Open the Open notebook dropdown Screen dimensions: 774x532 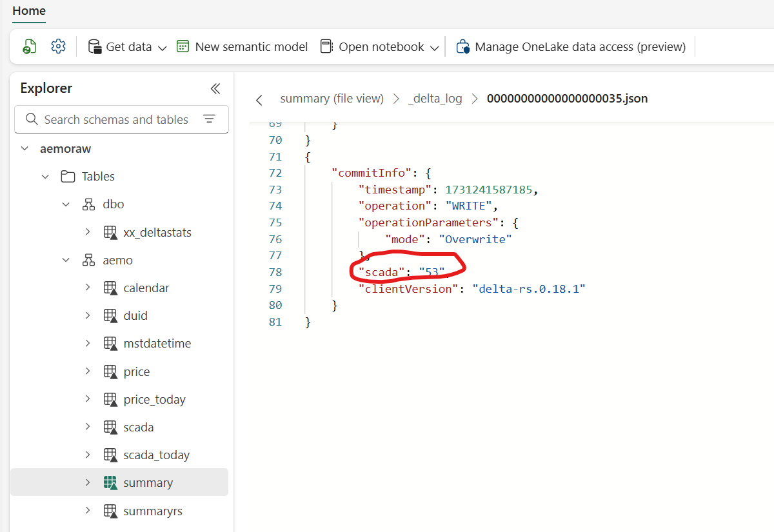380,46
